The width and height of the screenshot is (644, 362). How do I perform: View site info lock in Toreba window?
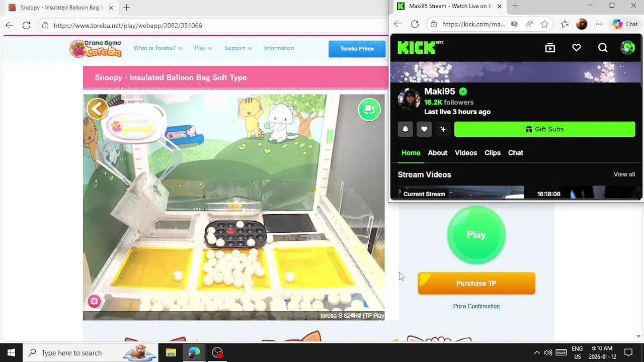click(45, 25)
